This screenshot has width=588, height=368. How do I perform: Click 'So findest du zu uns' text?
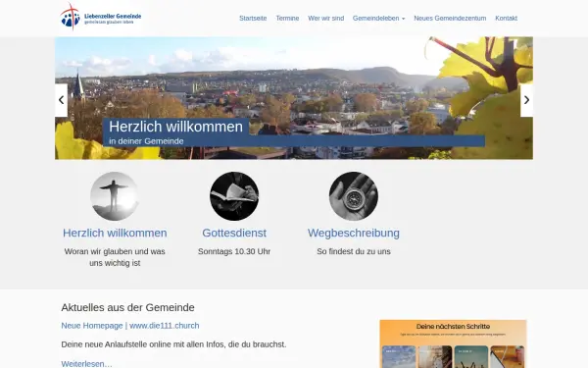point(353,251)
